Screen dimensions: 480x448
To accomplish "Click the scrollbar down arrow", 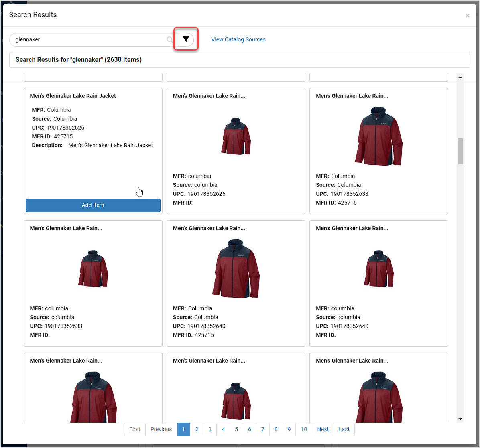I will [x=460, y=419].
